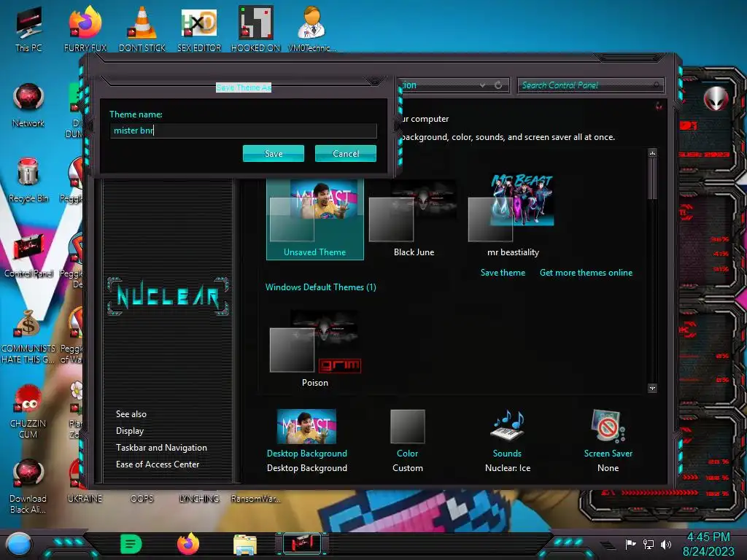Select the Recycle Bin desktop icon
The image size is (747, 560).
(28, 181)
